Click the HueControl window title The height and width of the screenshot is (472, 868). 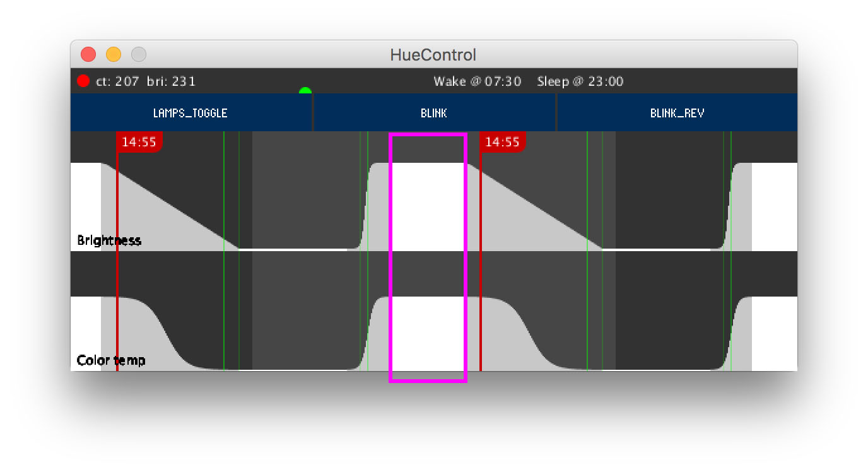(433, 55)
